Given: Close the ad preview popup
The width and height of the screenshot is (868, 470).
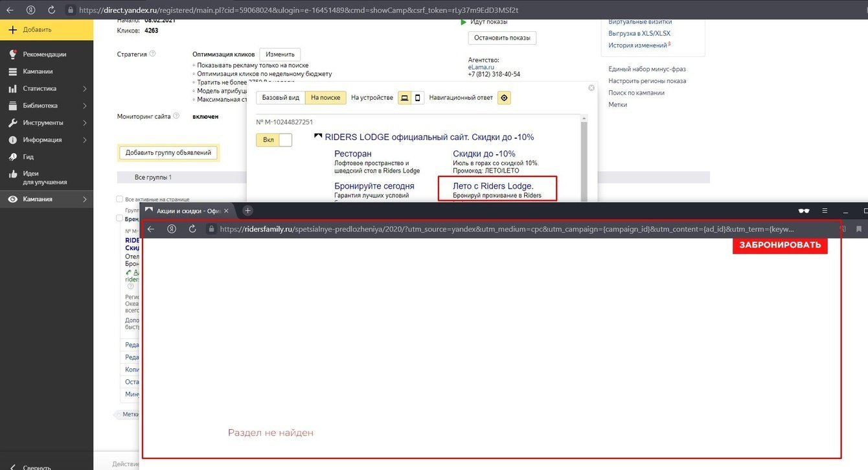Looking at the screenshot, I should click(x=591, y=88).
